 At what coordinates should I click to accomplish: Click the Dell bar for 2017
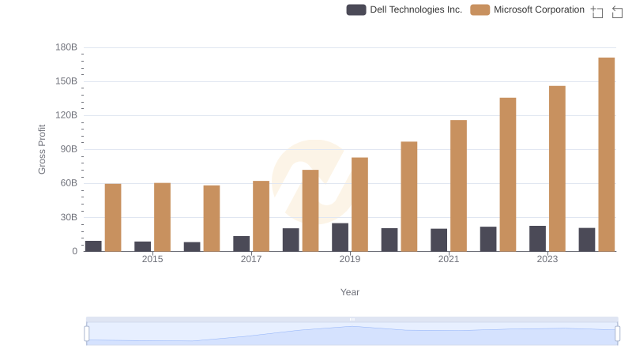click(x=242, y=244)
